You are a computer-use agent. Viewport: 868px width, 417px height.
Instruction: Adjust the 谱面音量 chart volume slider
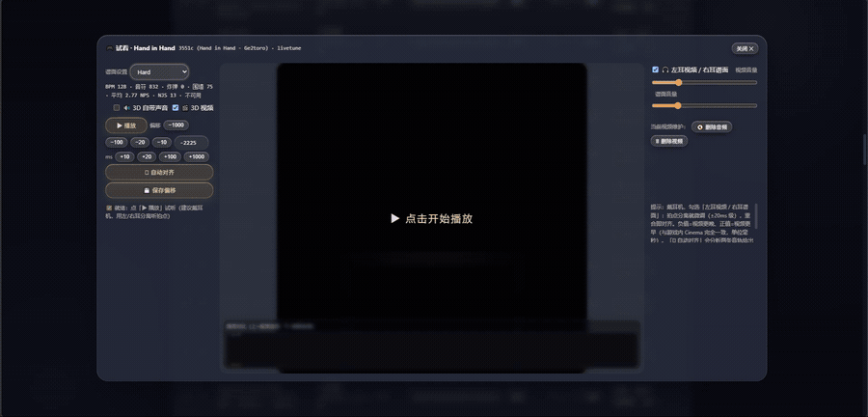(x=704, y=105)
